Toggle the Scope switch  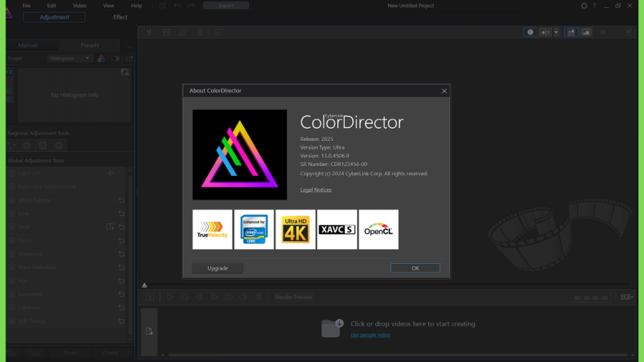tap(116, 58)
